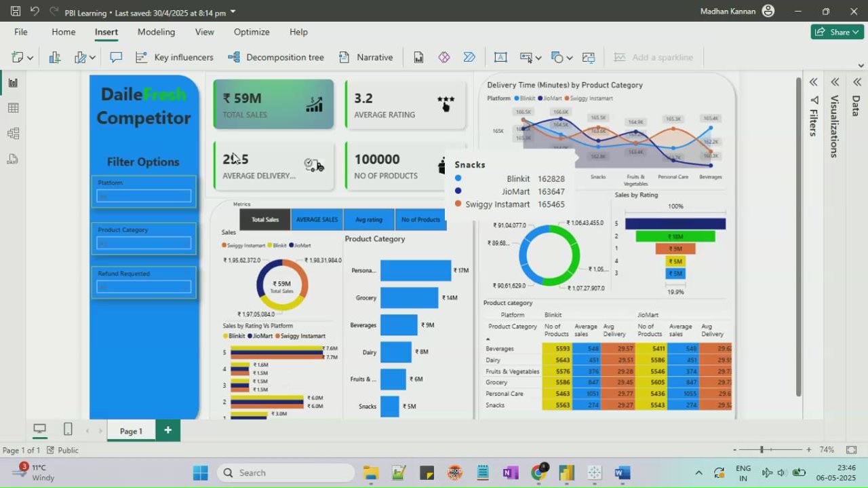
Task: Switch to the View ribbon tab
Action: point(204,32)
